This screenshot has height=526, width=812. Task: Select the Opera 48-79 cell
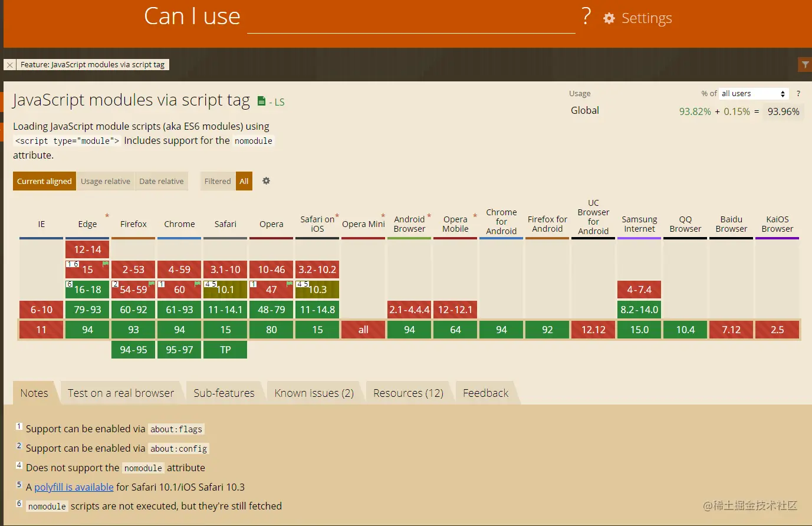pyautogui.click(x=271, y=310)
